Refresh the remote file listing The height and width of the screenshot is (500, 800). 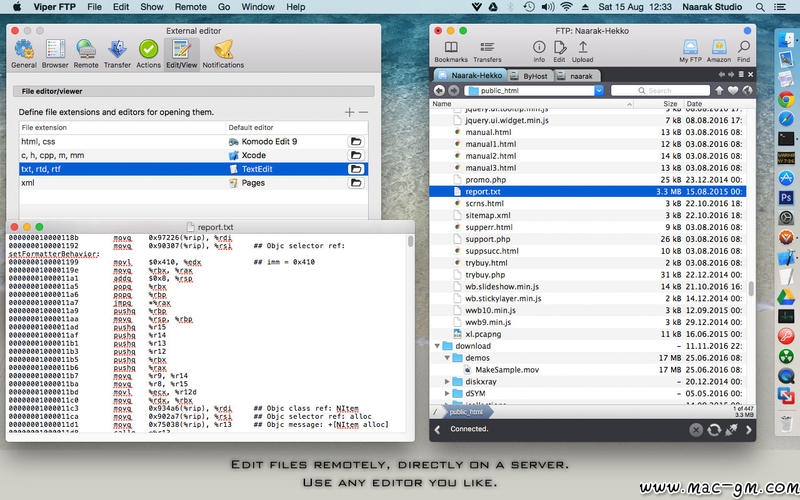pos(714,430)
